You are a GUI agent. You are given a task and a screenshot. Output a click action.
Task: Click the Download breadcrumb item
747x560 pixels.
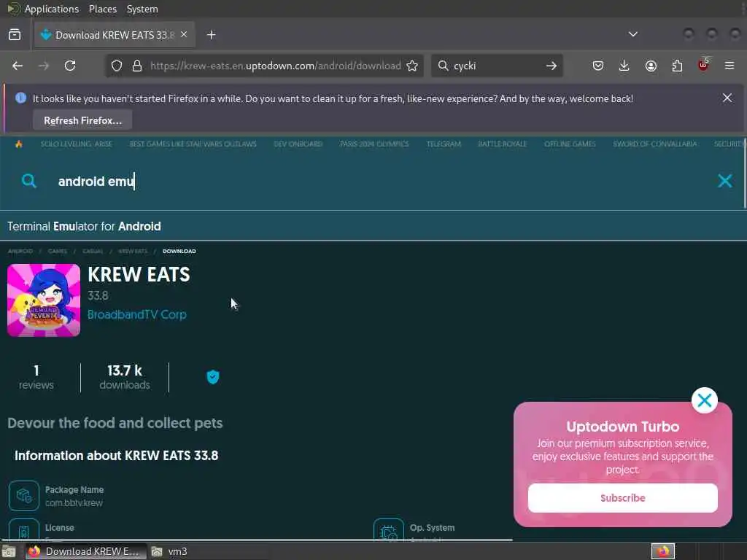tap(179, 251)
